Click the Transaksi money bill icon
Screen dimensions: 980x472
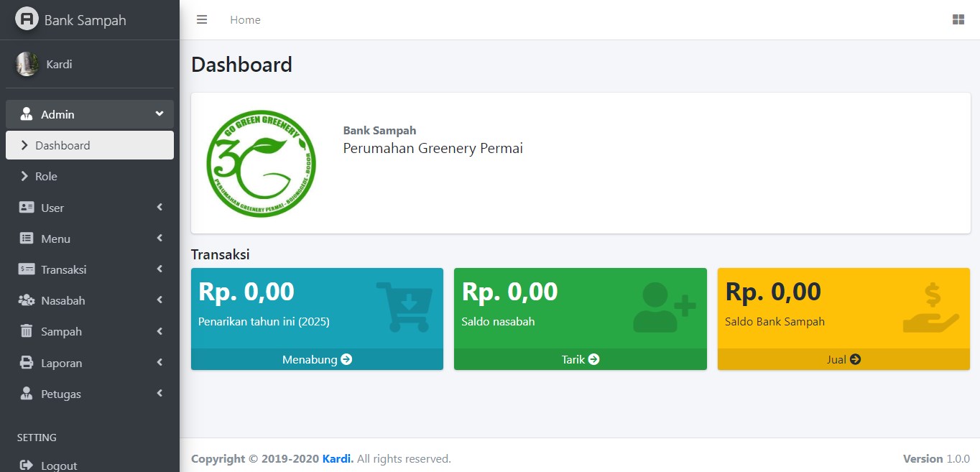[x=27, y=269]
